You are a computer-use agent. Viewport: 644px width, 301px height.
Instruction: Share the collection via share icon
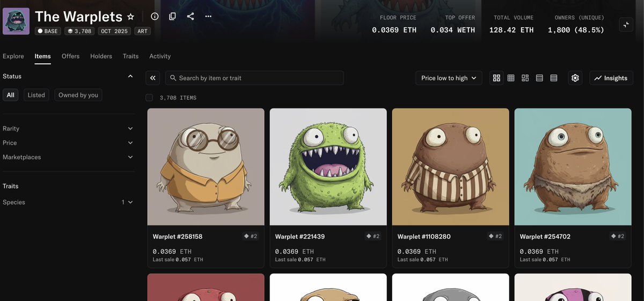point(191,16)
